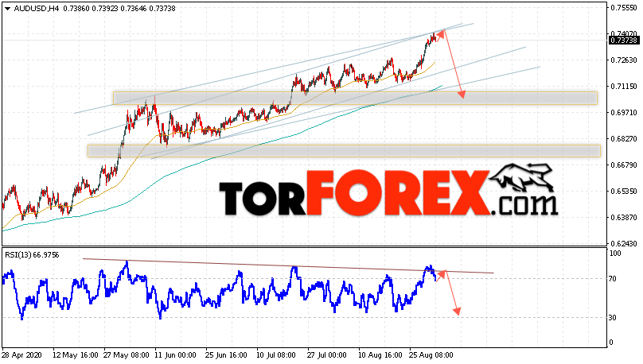This screenshot has height=364, width=643.
Task: Select the RSI axis level 70
Action: [x=613, y=279]
